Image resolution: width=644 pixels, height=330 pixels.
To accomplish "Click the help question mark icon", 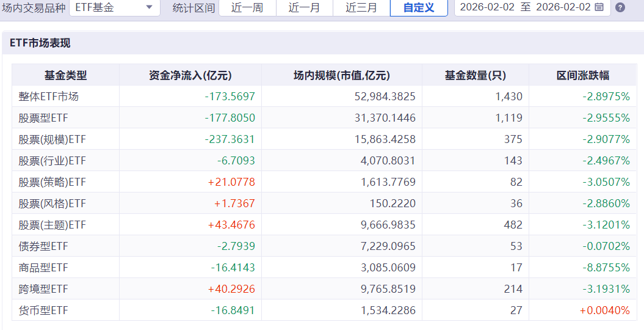I will point(620,7).
